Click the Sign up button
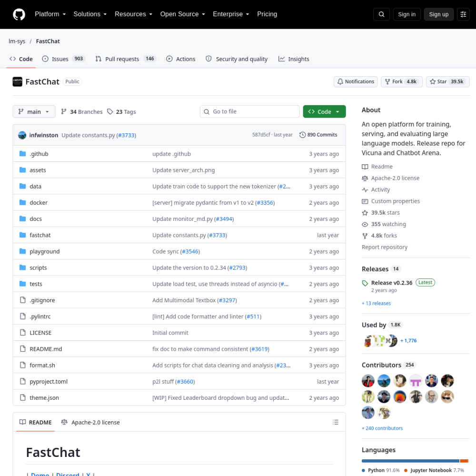The image size is (476, 476). [x=439, y=14]
